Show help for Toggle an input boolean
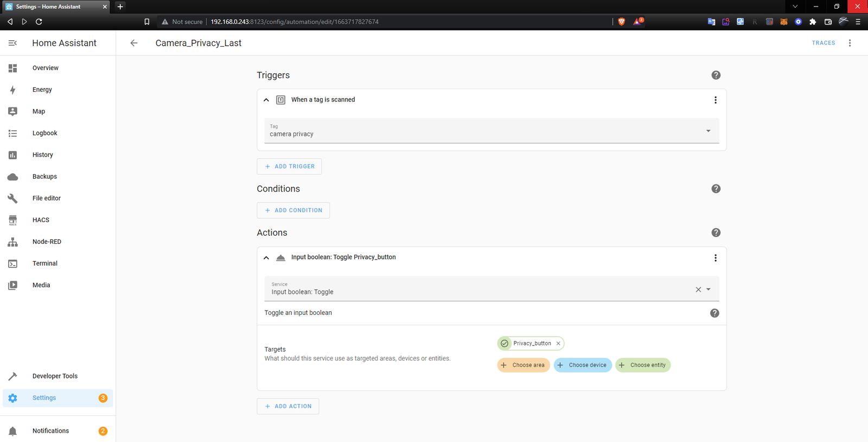This screenshot has height=442, width=868. tap(714, 313)
